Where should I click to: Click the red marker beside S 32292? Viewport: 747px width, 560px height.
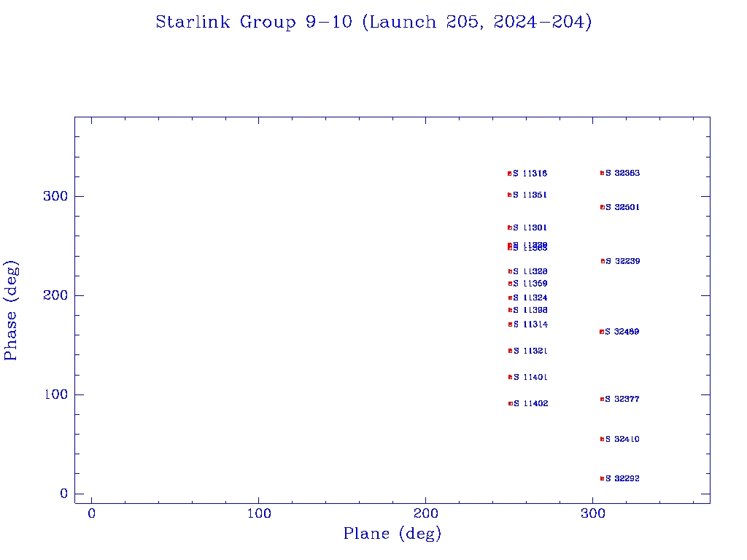click(602, 478)
